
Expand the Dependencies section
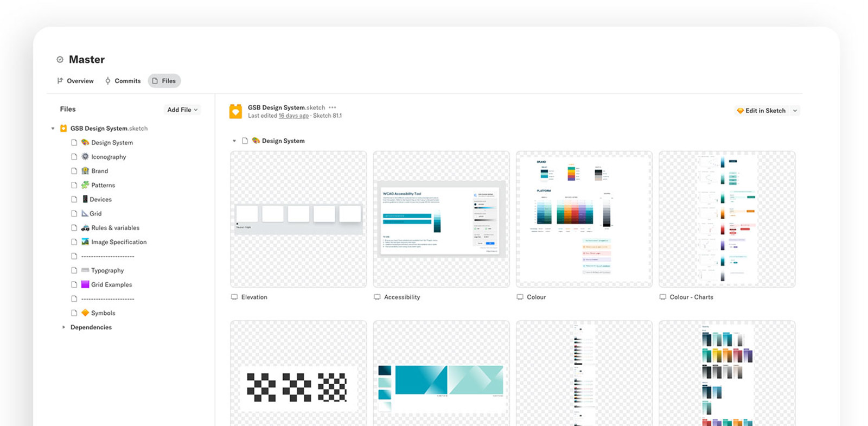coord(63,327)
